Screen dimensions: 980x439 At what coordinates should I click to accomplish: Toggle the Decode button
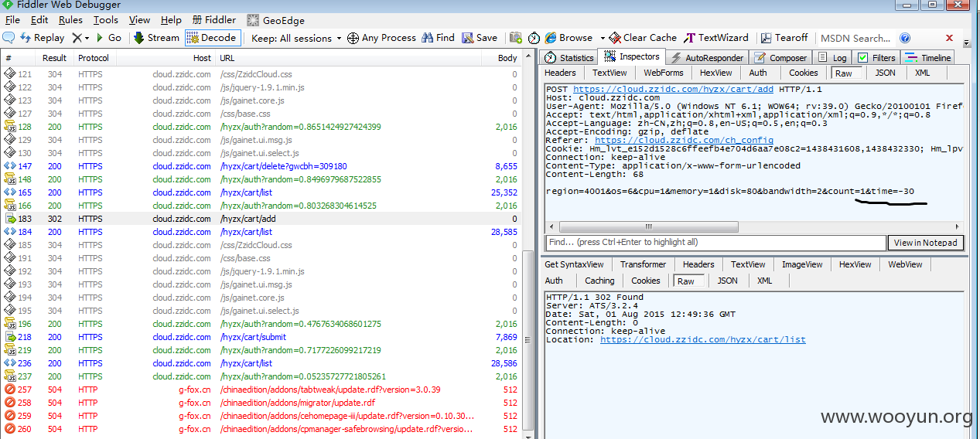(212, 38)
